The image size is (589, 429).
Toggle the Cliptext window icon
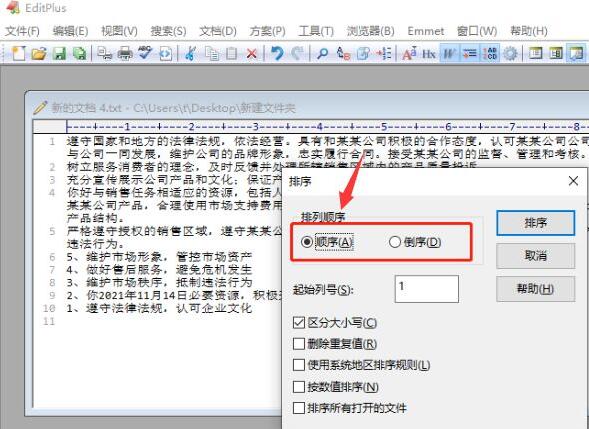coord(556,54)
